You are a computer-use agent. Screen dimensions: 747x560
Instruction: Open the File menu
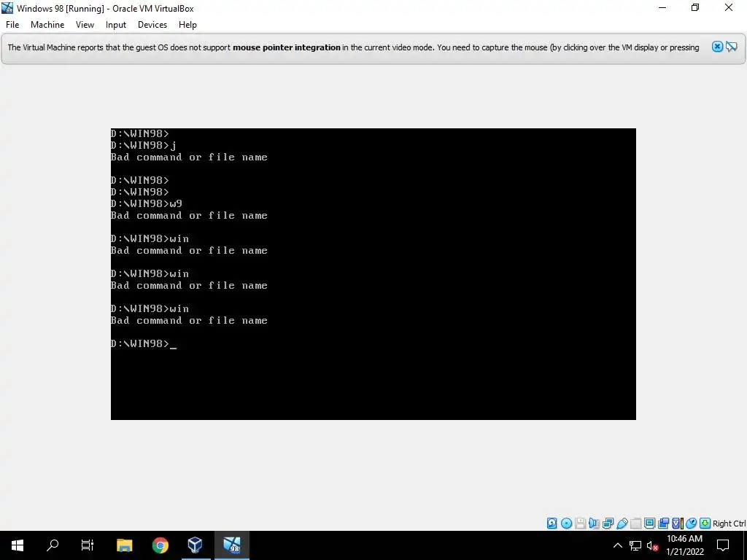(x=12, y=25)
